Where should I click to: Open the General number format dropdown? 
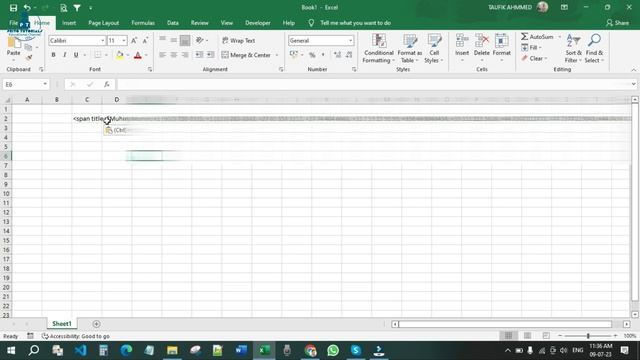[x=350, y=40]
